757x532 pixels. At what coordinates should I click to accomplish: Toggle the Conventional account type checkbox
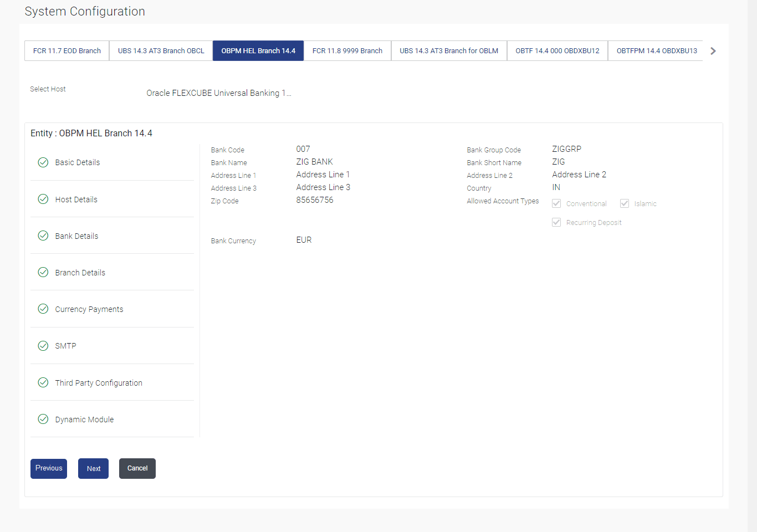point(556,203)
